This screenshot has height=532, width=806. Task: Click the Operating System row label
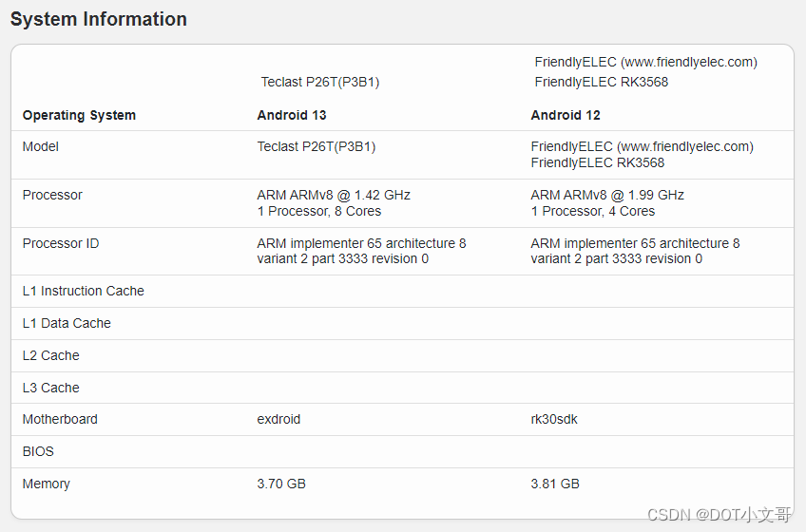[79, 115]
